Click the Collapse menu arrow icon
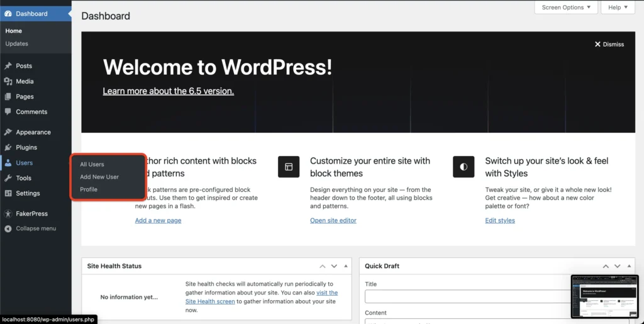Screen dimensions: 644x324 (x=8, y=228)
